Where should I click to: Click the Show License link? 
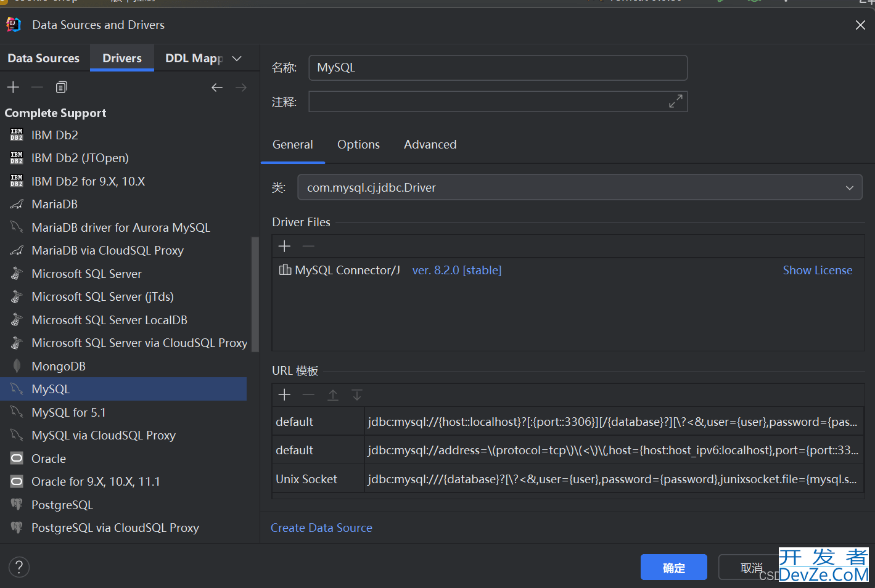point(818,270)
